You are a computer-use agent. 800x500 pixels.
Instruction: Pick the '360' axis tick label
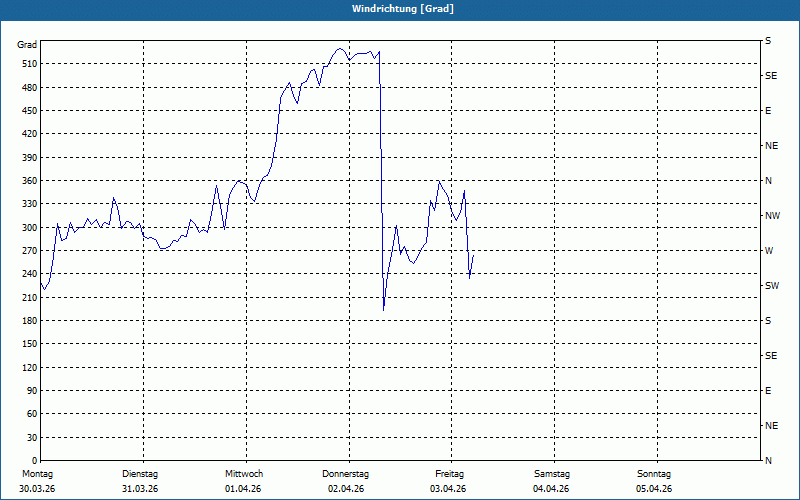click(x=30, y=181)
